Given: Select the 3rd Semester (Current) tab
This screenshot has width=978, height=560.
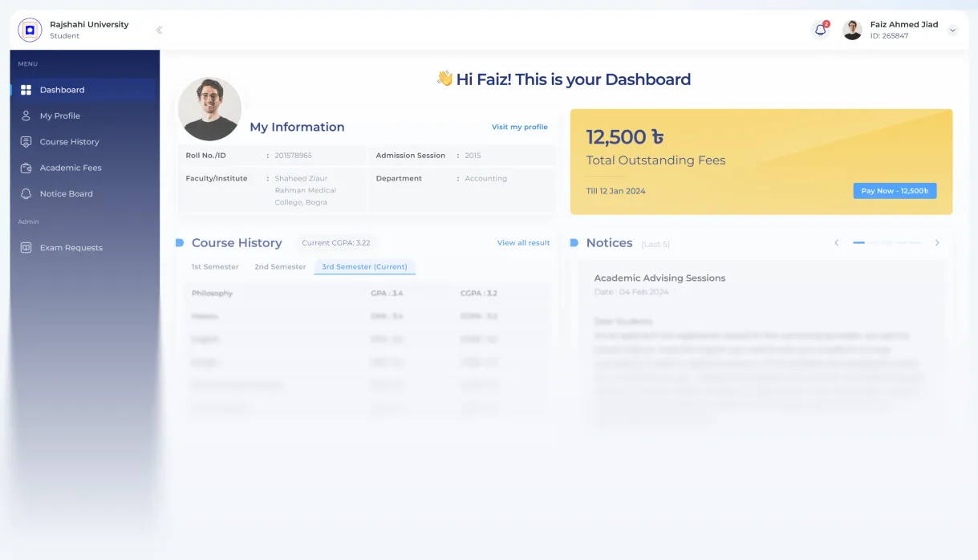Looking at the screenshot, I should pyautogui.click(x=364, y=267).
